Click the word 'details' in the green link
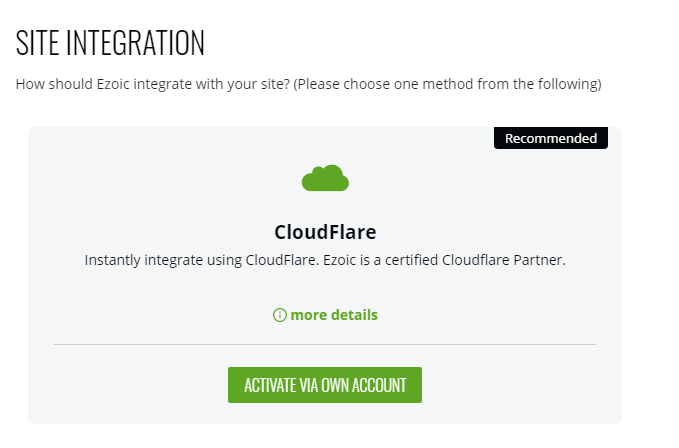This screenshot has width=679, height=448. [355, 315]
